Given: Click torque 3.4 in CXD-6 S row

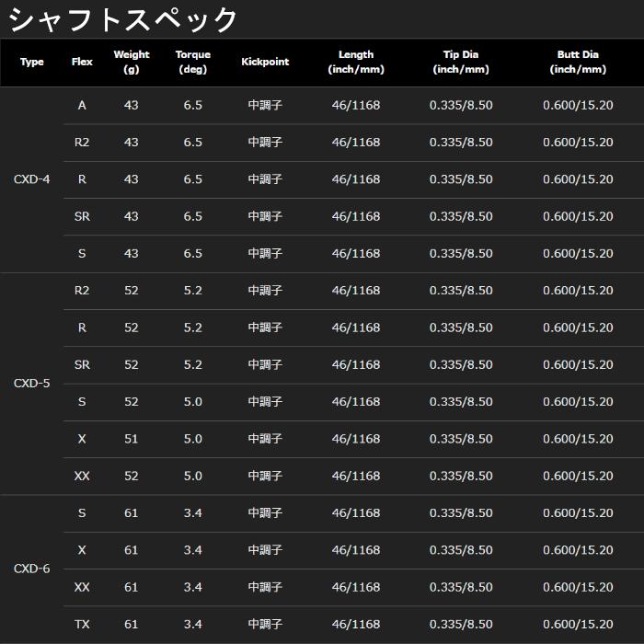Looking at the screenshot, I should pos(192,513).
